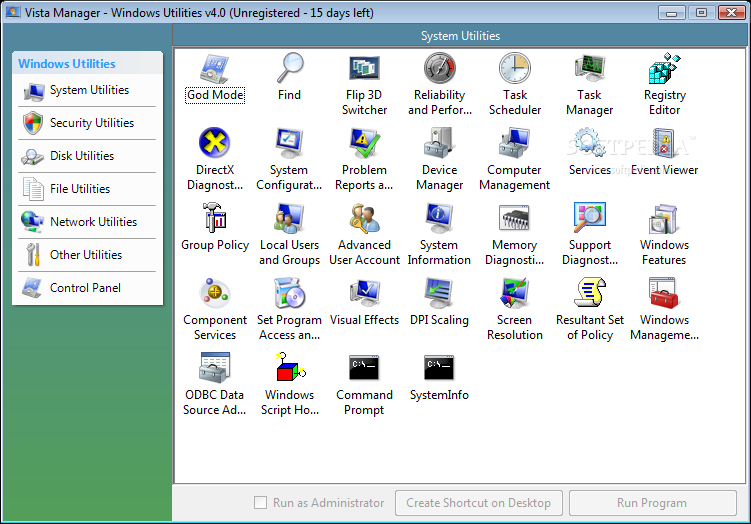
Task: Close the Vista Manager window
Action: 731,12
